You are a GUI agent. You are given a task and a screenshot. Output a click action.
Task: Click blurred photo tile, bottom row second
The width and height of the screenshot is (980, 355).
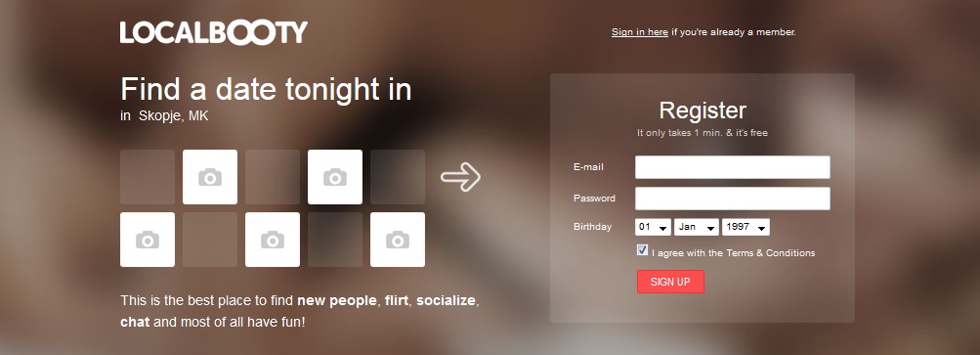pos(210,240)
